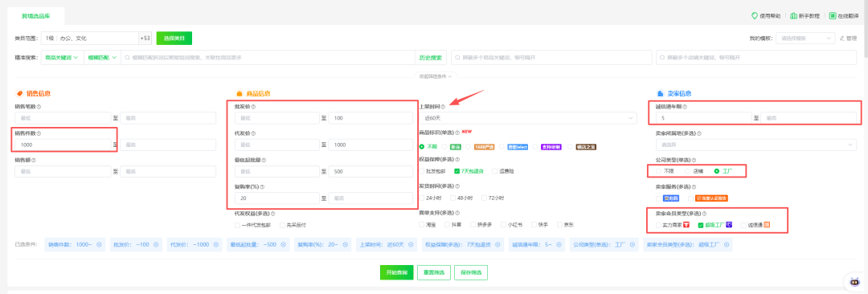Remove the 批发价：~100 condition tag
Screen dimensions: 868x294
click(x=157, y=244)
